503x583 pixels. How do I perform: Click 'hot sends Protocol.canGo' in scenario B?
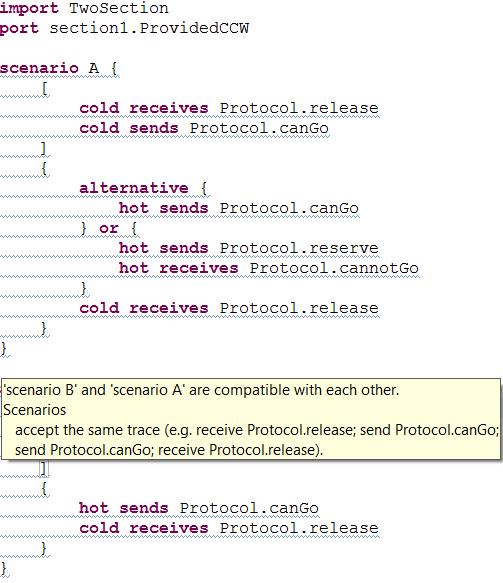pyautogui.click(x=199, y=508)
